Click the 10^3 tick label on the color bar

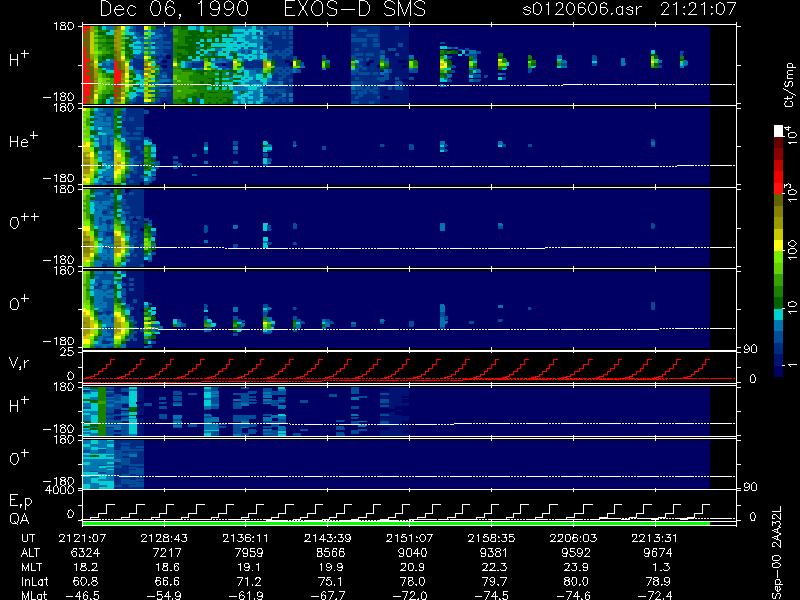coord(791,191)
